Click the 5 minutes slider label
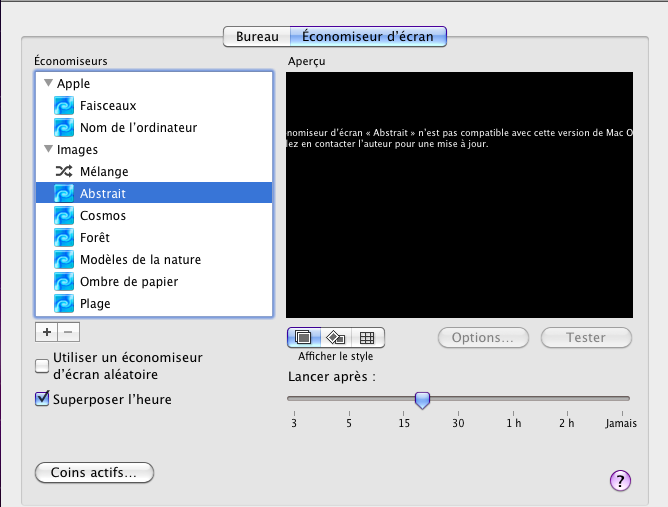Viewport: 668px width, 507px height. [x=349, y=423]
